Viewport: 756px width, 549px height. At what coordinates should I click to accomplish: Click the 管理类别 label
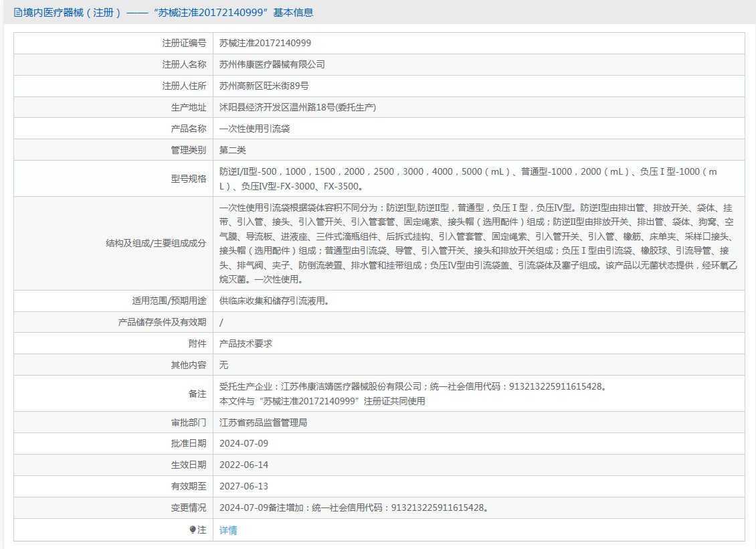point(189,150)
